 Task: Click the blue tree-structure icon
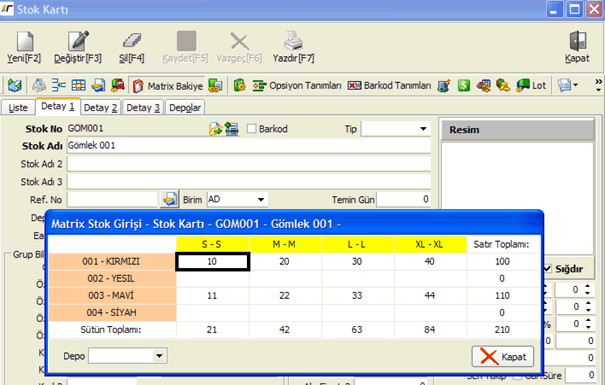tap(59, 85)
